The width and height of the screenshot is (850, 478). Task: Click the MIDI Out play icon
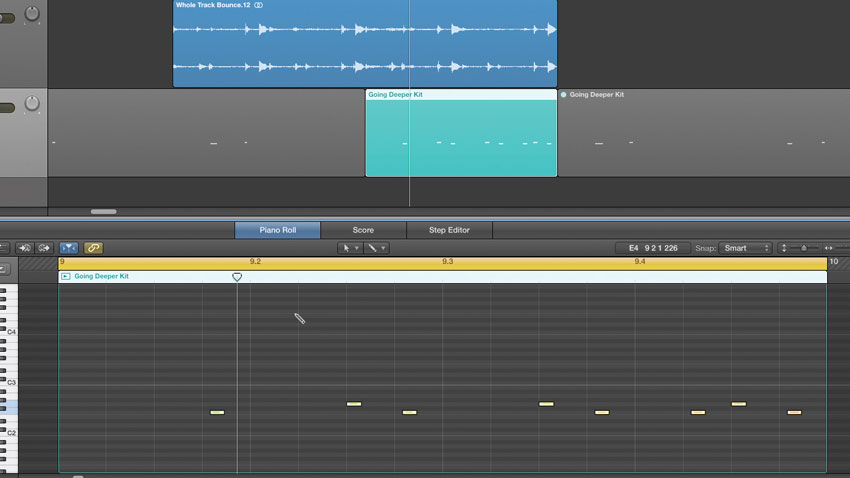(x=44, y=248)
